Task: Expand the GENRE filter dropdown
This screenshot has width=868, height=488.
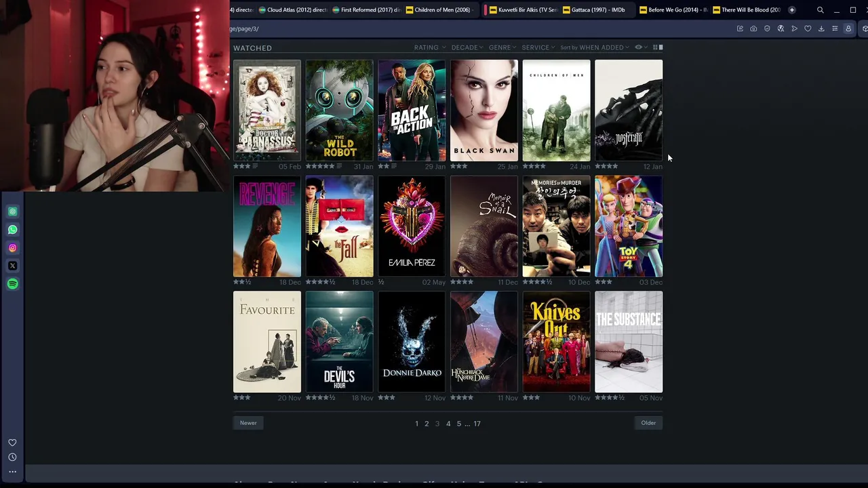Action: pos(502,47)
